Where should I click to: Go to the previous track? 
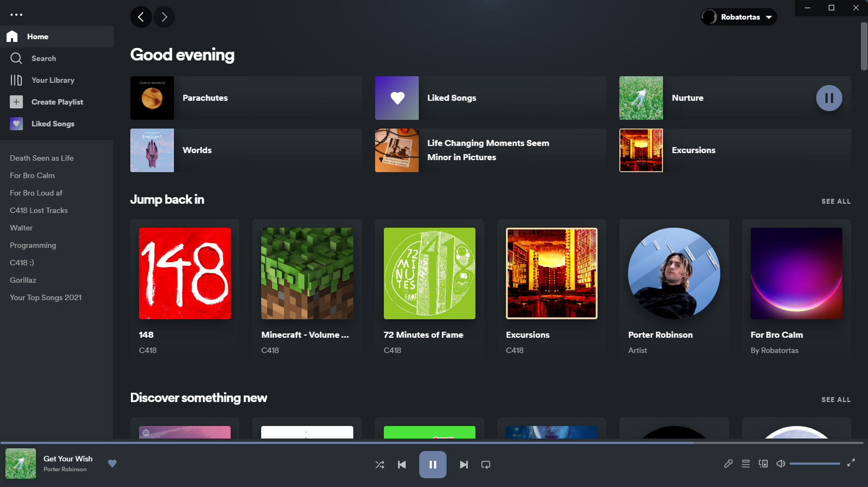[x=402, y=465]
